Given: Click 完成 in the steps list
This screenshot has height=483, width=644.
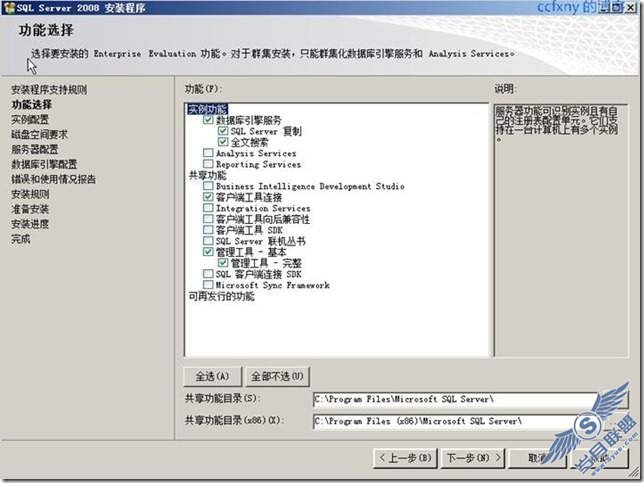Looking at the screenshot, I should pos(21,239).
